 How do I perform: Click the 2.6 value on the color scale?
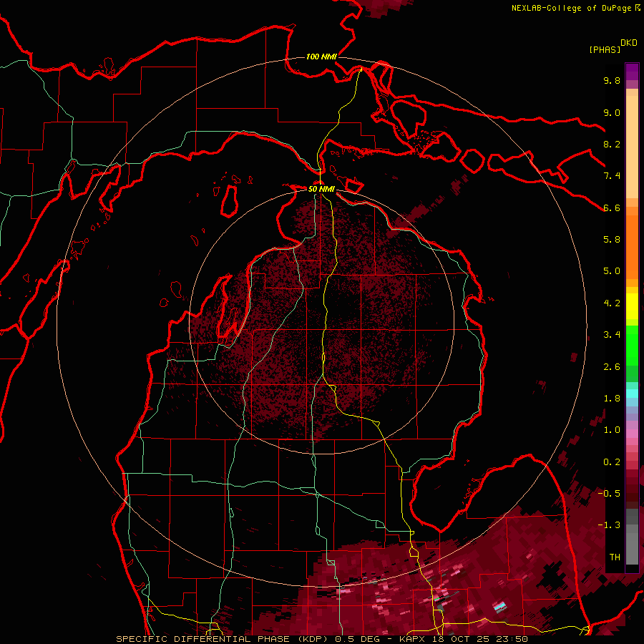[x=612, y=367]
